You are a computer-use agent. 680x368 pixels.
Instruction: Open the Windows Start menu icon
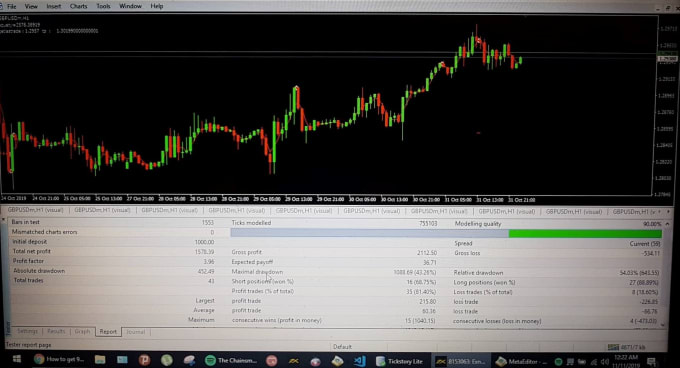(17, 359)
